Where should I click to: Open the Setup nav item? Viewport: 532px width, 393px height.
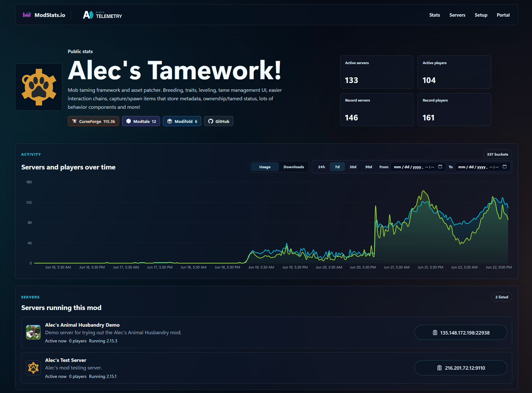pos(481,15)
